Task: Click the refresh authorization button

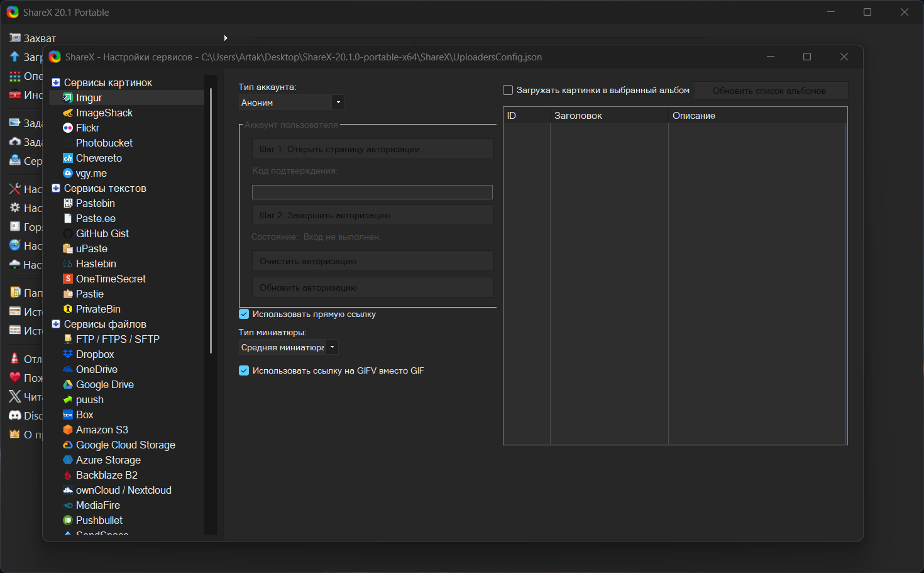Action: point(373,287)
